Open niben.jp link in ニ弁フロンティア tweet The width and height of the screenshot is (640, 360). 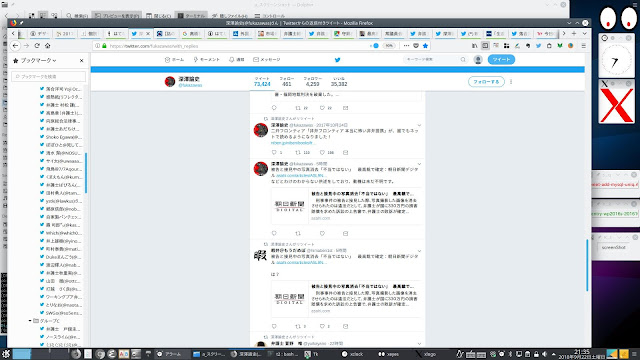pyautogui.click(x=292, y=143)
